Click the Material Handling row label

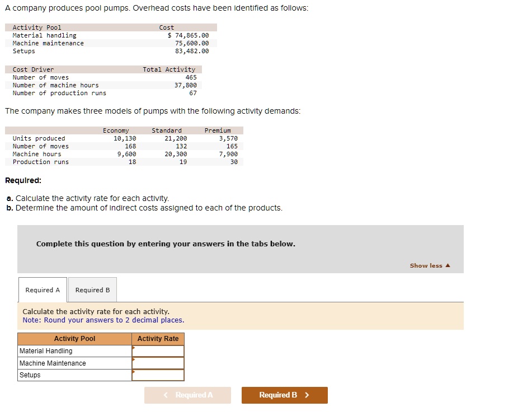pyautogui.click(x=47, y=351)
